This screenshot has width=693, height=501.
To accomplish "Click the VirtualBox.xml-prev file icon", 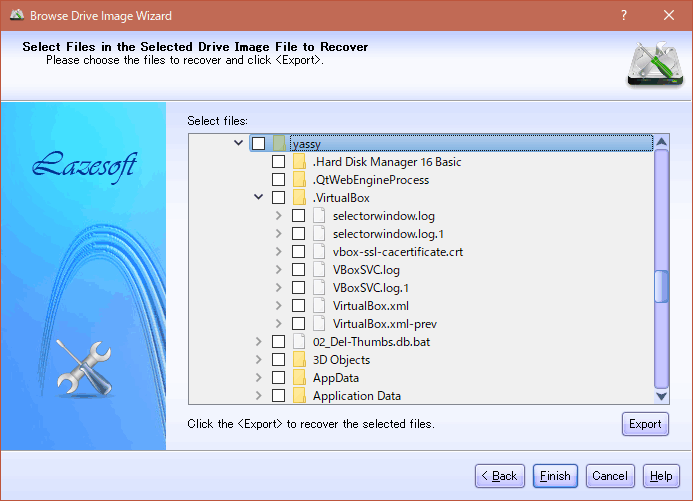I will [319, 323].
